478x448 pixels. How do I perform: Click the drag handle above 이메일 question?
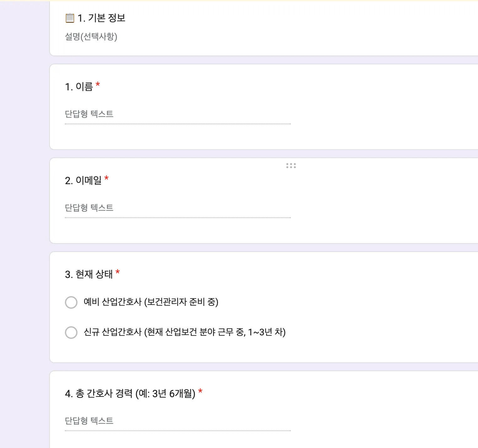pos(291,166)
